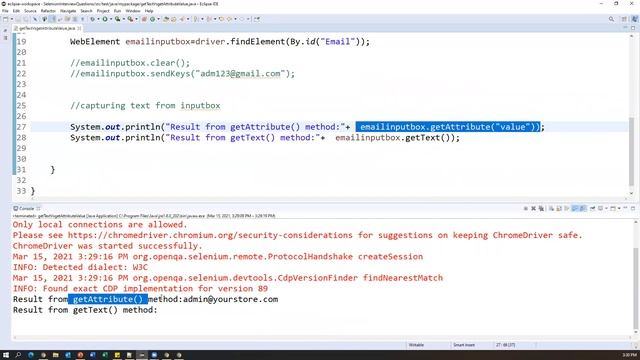Click the Pin Editor toolbar icon
This screenshot has width=640, height=360.
tap(256, 19)
